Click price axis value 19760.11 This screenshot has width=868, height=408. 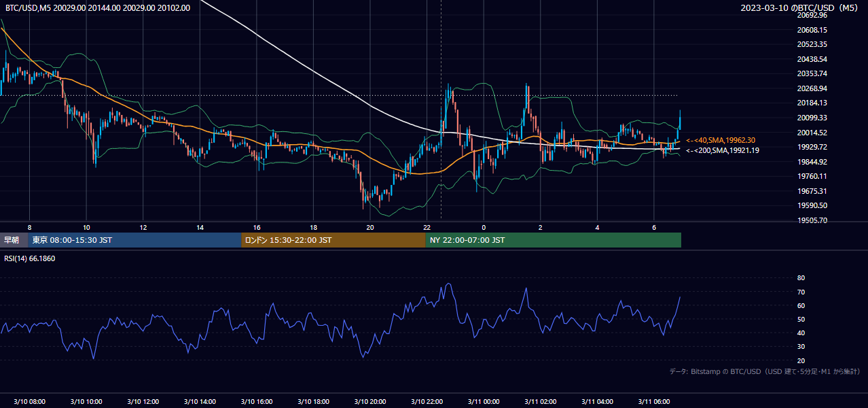[812, 176]
